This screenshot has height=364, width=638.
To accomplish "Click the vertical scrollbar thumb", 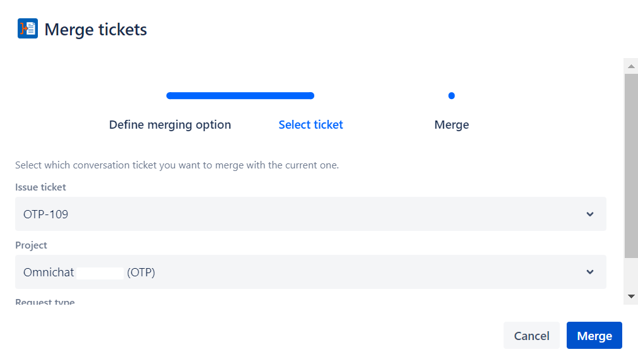I will coord(630,165).
